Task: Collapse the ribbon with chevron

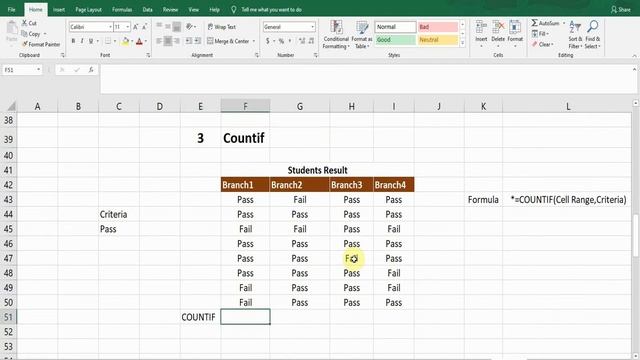Action: pos(634,56)
